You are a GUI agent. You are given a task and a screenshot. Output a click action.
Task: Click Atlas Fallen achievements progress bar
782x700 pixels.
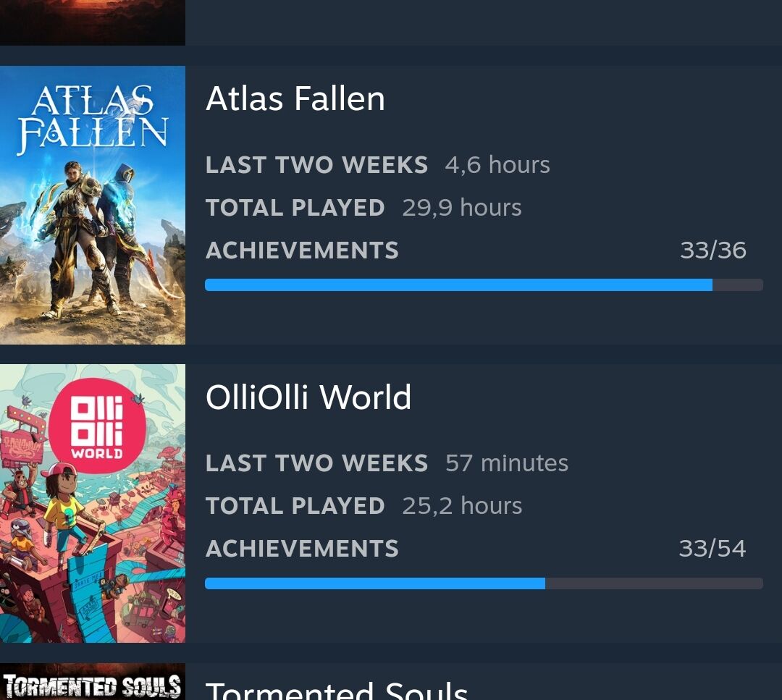(x=484, y=285)
